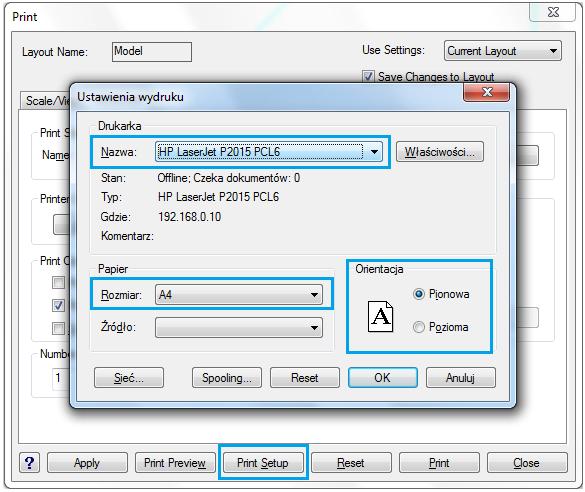Click the Print button
585x492 pixels.
(x=439, y=463)
